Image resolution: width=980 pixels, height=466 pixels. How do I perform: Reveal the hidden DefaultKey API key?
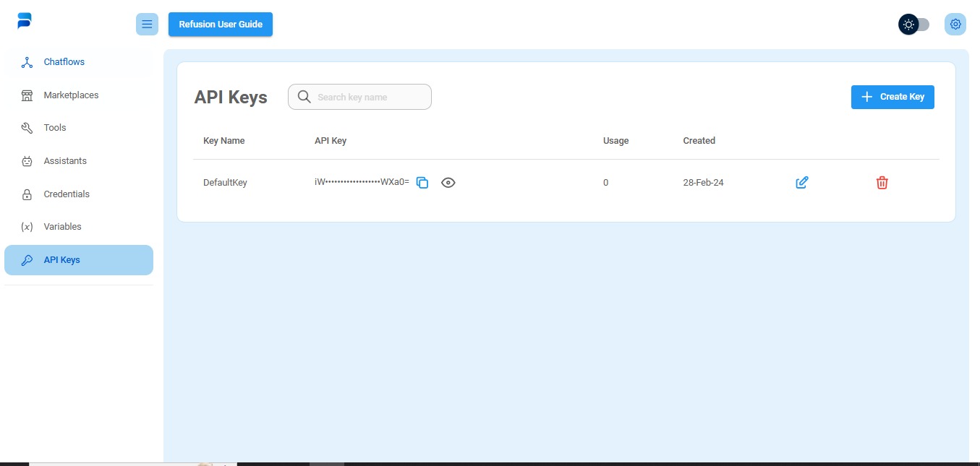(x=448, y=183)
